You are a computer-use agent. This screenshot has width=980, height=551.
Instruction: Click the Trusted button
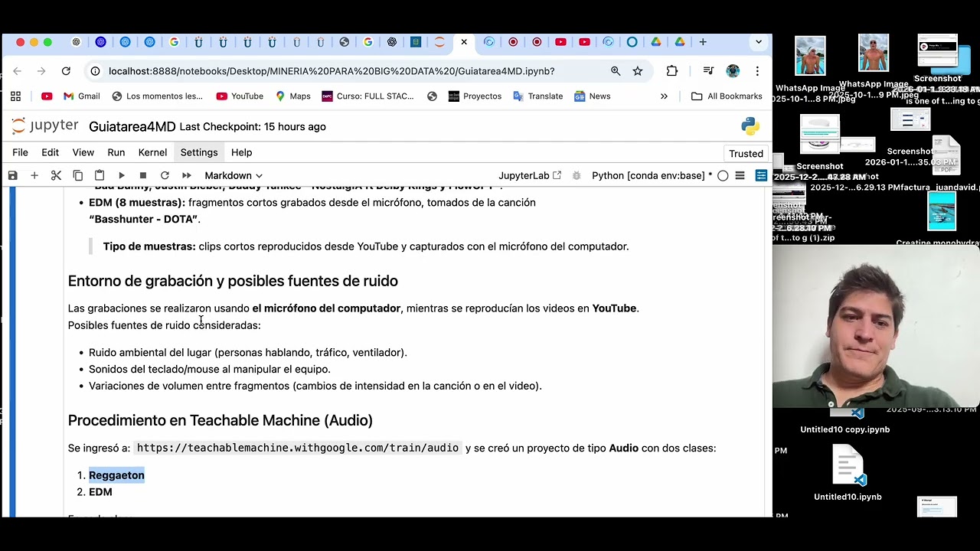[746, 153]
